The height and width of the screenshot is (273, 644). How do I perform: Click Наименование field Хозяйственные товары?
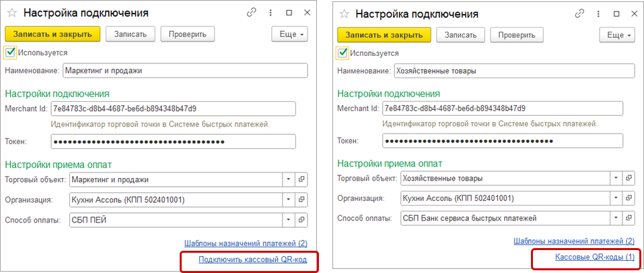click(513, 71)
